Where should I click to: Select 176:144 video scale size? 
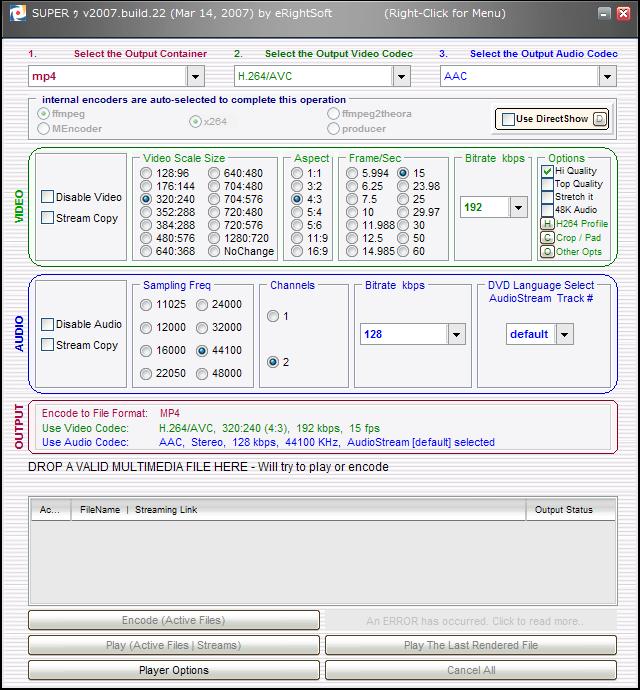coord(146,186)
